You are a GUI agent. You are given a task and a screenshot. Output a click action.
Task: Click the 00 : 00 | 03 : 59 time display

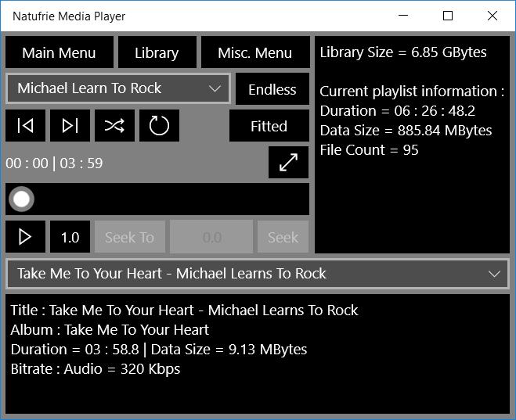(54, 163)
